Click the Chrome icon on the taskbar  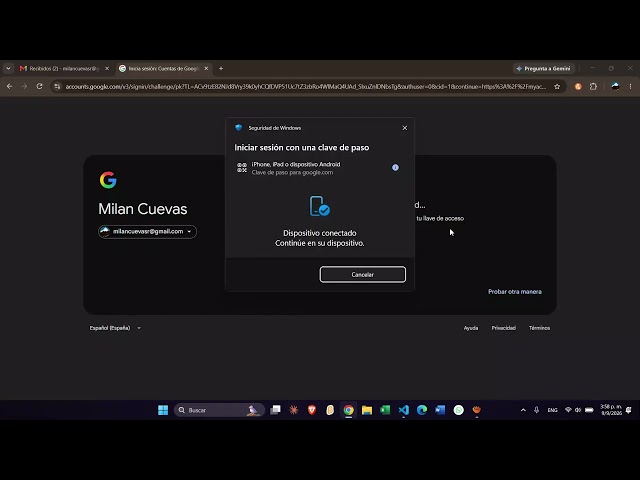tap(348, 410)
